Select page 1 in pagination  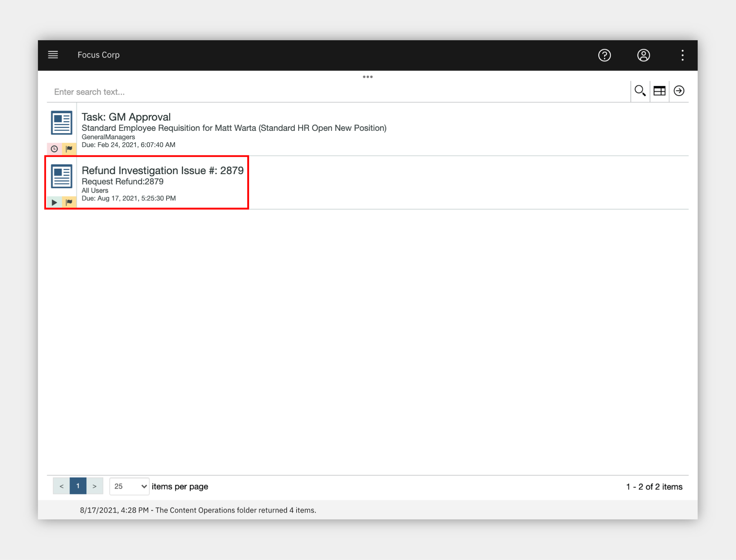[x=78, y=486]
